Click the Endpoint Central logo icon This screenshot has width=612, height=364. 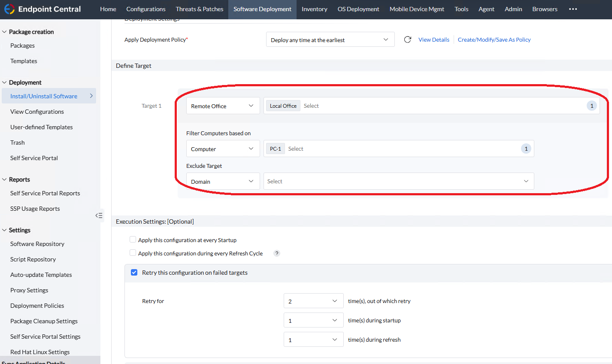point(9,9)
